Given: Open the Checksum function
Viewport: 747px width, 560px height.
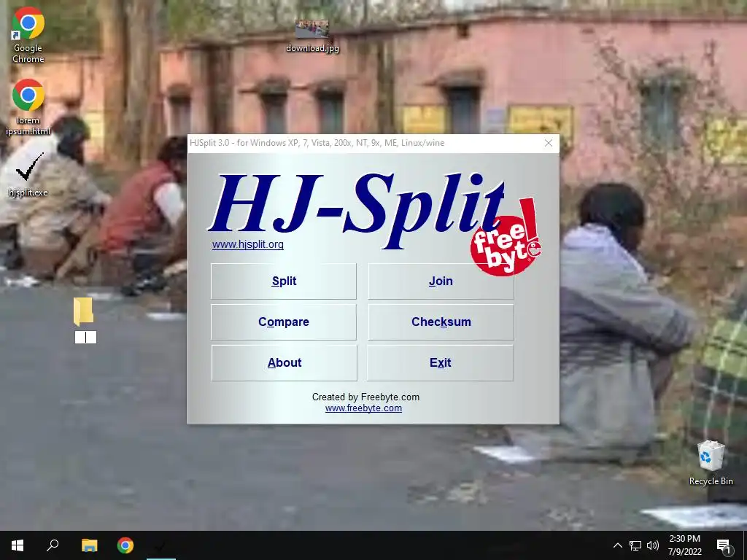Looking at the screenshot, I should 441,322.
